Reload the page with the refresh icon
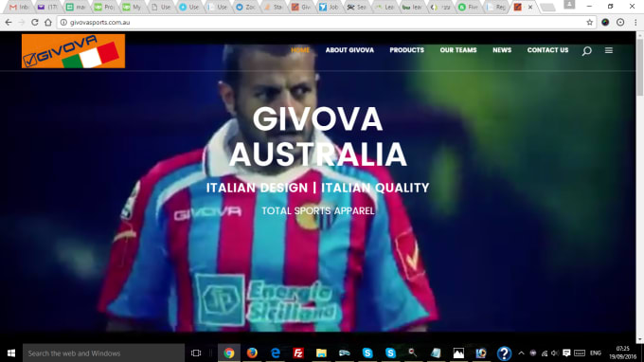The width and height of the screenshot is (644, 362). pos(34,22)
